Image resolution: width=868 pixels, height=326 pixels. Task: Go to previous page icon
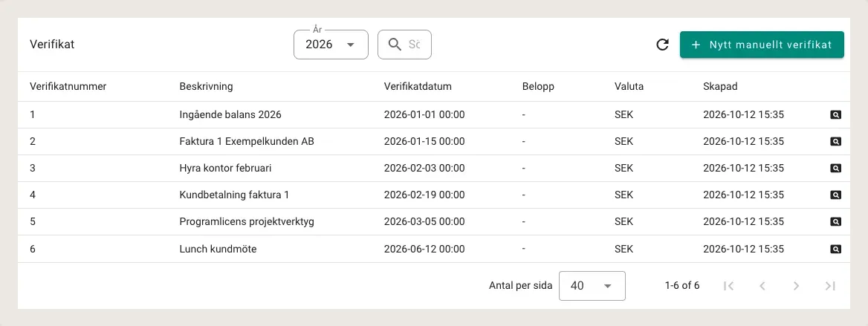pyautogui.click(x=762, y=286)
